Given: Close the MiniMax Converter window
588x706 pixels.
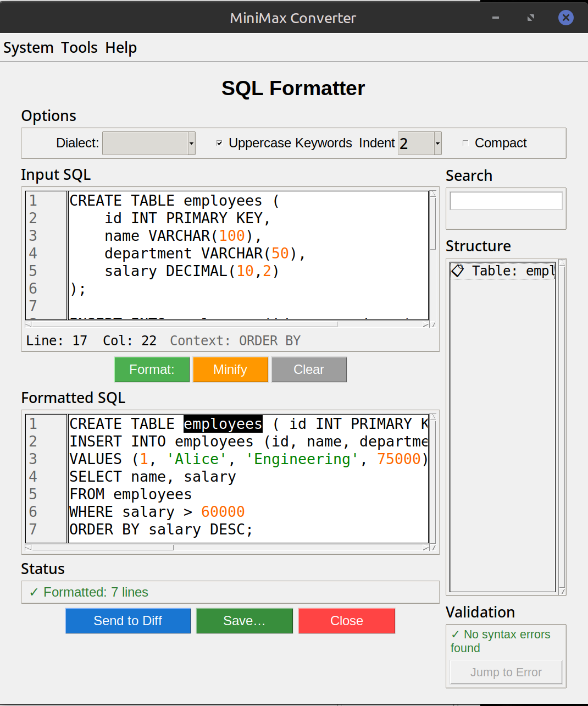Looking at the screenshot, I should 565,18.
